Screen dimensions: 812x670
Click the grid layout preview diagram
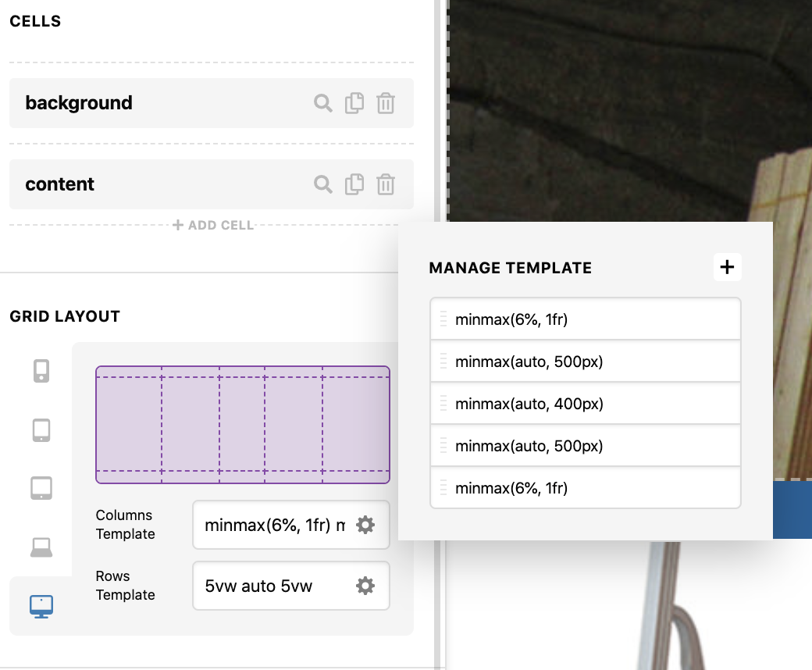pos(242,425)
